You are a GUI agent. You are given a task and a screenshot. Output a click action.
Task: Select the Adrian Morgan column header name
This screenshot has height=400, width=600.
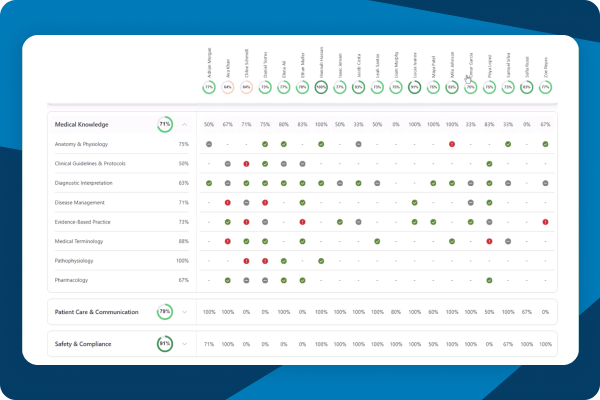coord(209,63)
